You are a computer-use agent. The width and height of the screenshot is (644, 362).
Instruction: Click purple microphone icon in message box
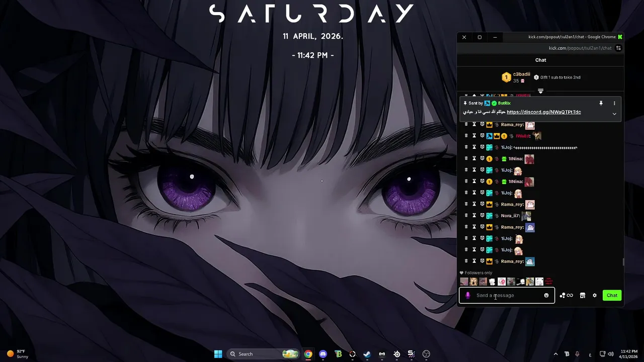468,296
